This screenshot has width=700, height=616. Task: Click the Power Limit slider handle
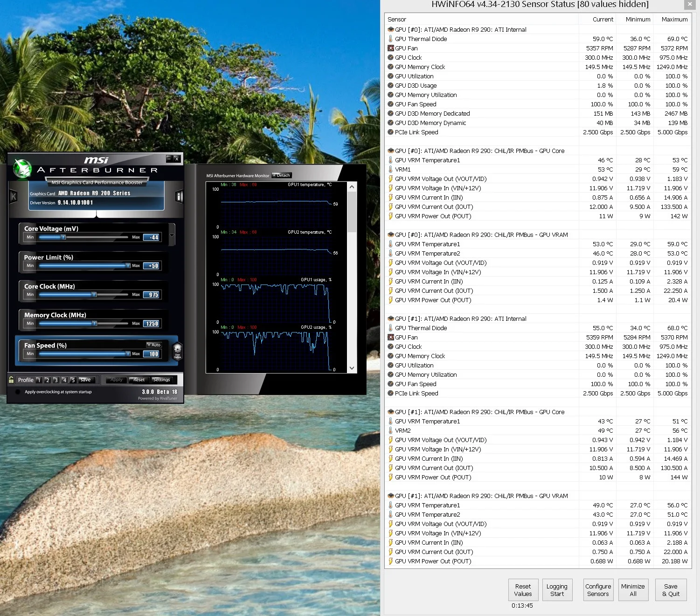[128, 265]
